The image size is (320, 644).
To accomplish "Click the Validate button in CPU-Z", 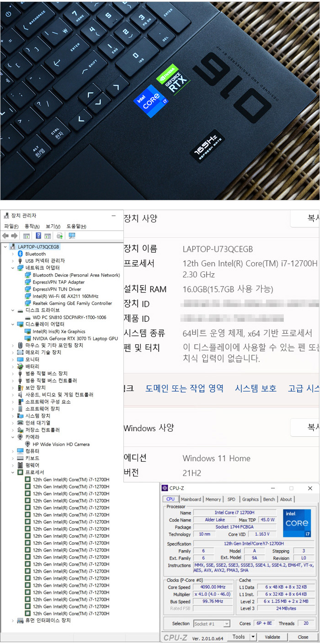I will (x=272, y=637).
